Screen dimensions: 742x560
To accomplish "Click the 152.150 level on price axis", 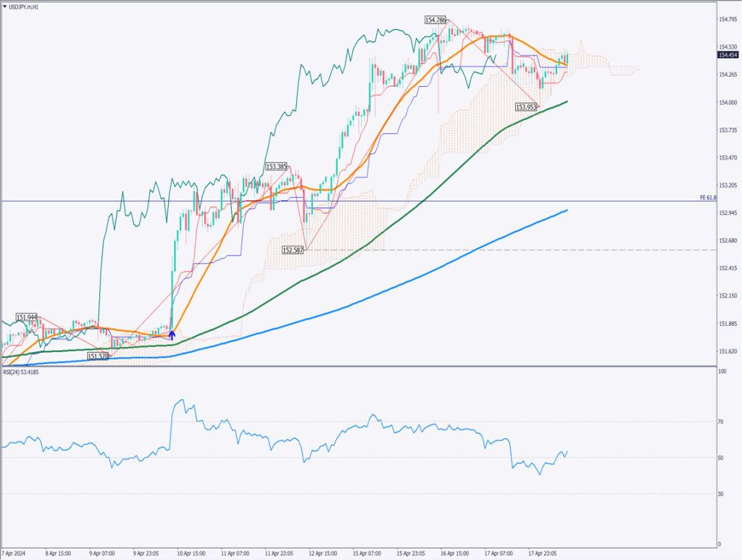I will (726, 296).
